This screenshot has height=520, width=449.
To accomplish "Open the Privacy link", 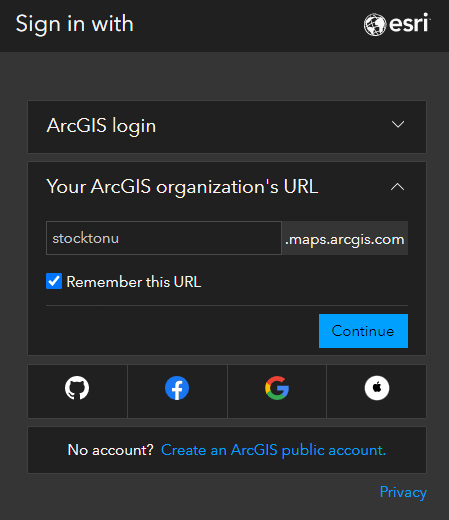I will (403, 492).
